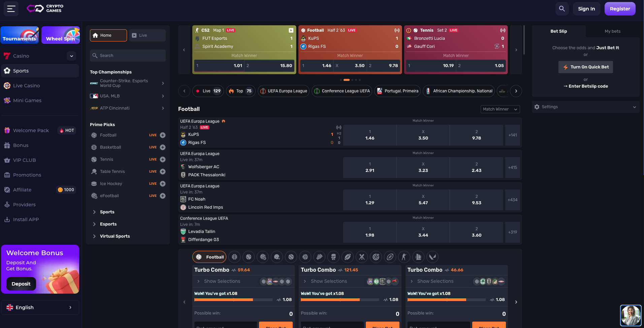Switch to My bets tab
This screenshot has height=328, width=644.
pos(612,31)
